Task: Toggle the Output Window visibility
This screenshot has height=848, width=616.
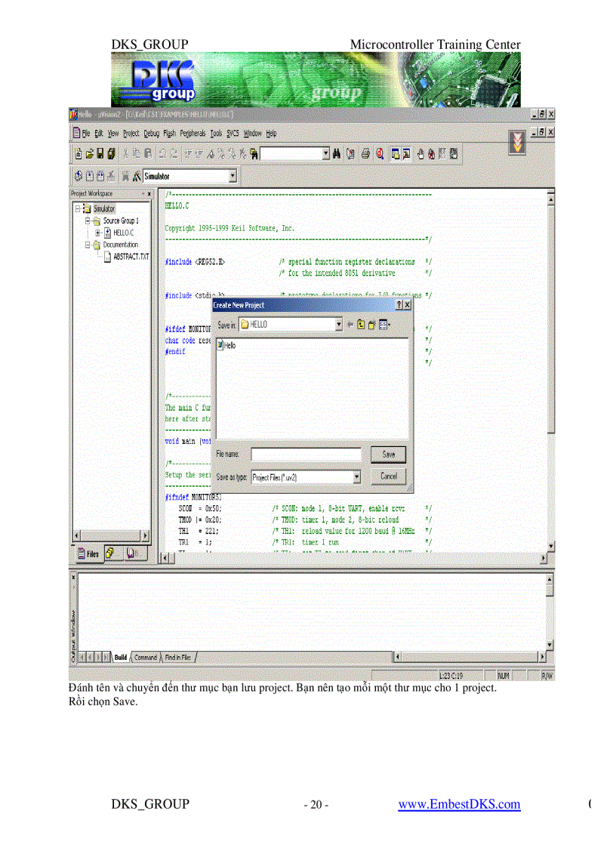Action: point(405,153)
